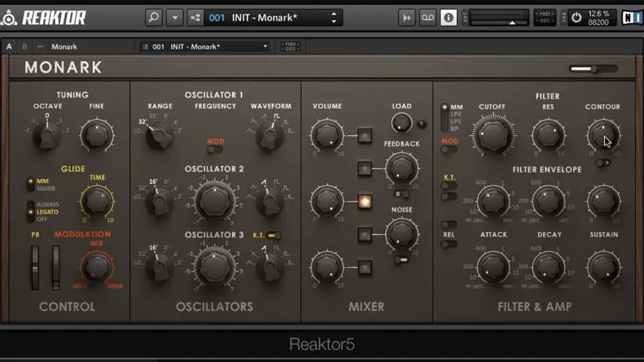Click the Load knob in the mixer
Image resolution: width=644 pixels, height=362 pixels.
pos(401,123)
